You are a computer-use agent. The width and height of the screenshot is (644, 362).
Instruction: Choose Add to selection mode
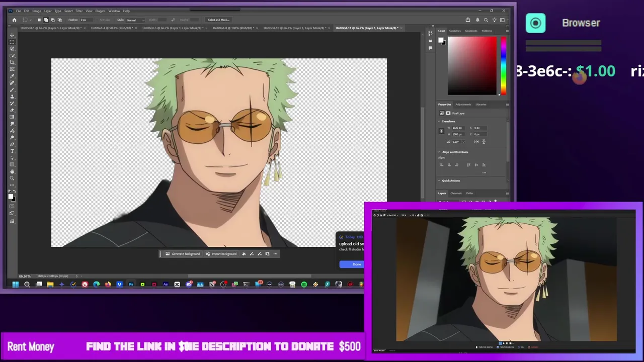[x=46, y=20]
